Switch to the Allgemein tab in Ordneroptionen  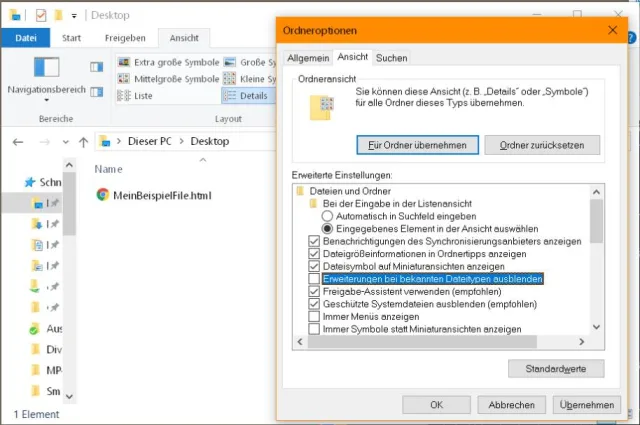308,58
